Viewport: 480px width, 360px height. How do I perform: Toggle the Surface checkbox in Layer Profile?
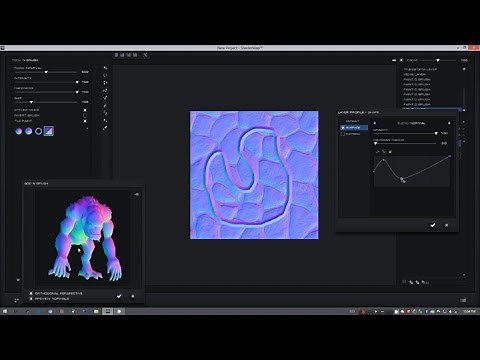[343, 128]
